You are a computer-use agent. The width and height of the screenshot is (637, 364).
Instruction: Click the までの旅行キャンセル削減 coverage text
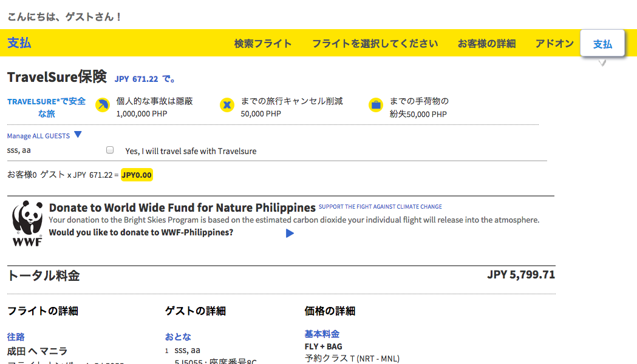click(291, 101)
